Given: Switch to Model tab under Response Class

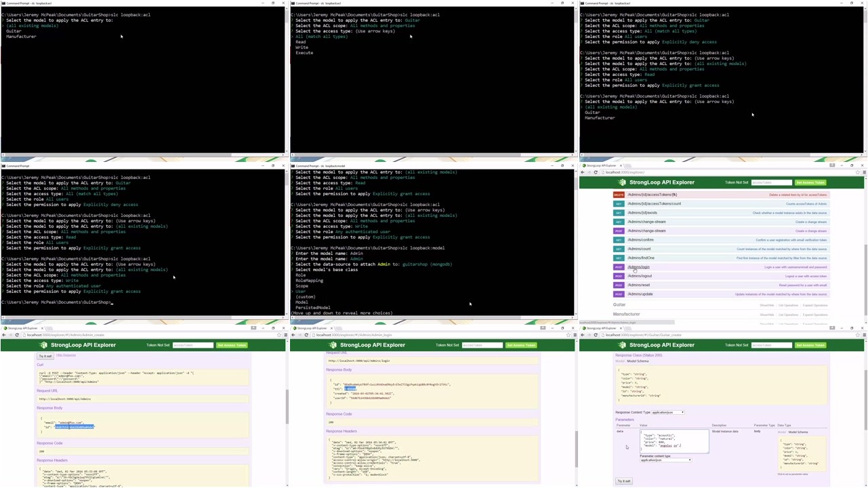Looking at the screenshot, I should click(619, 361).
